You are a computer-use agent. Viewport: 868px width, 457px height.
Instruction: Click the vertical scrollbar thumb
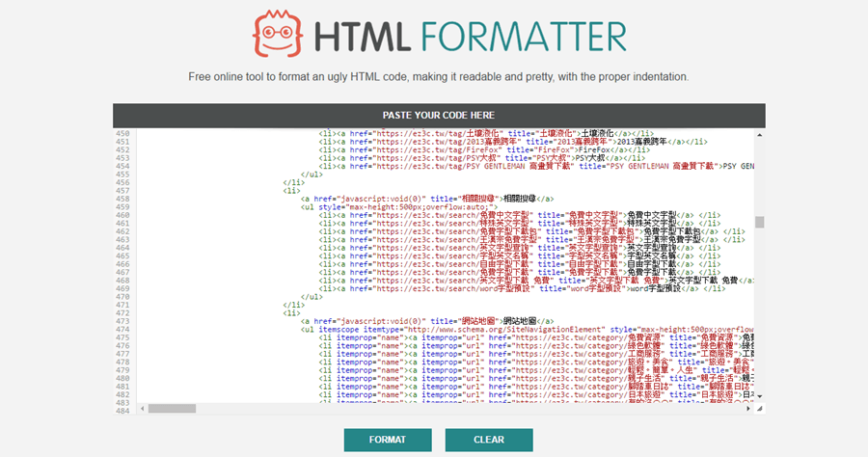760,222
